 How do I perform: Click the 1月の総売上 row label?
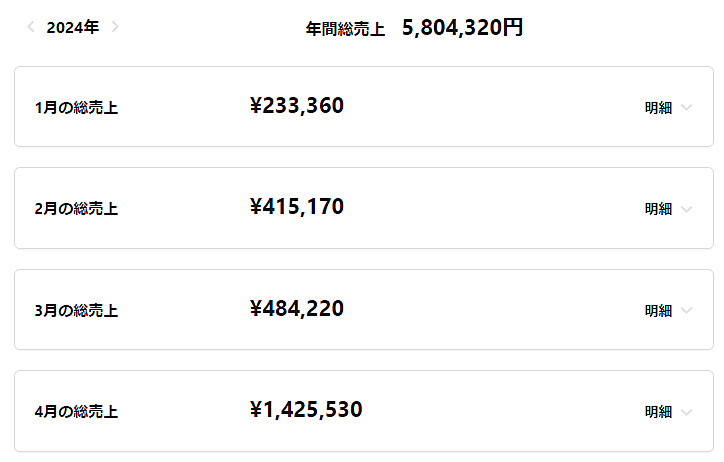point(76,108)
